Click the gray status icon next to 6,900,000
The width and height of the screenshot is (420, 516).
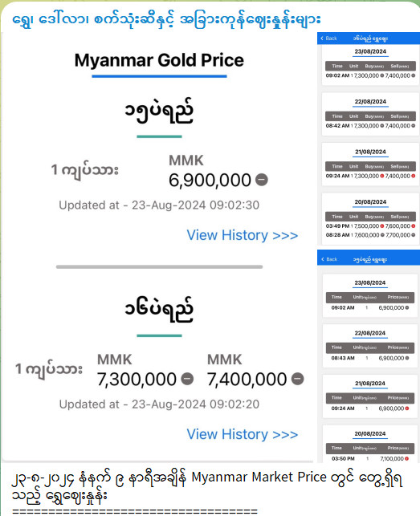tap(262, 180)
